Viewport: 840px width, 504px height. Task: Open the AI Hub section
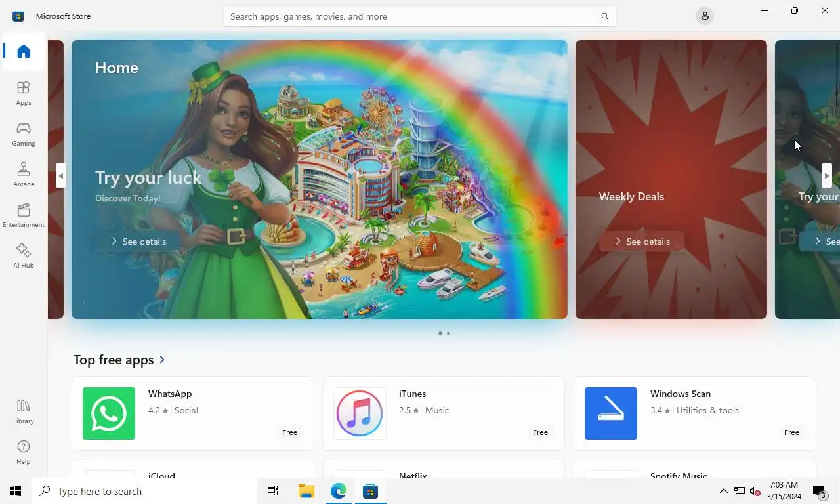(x=24, y=256)
